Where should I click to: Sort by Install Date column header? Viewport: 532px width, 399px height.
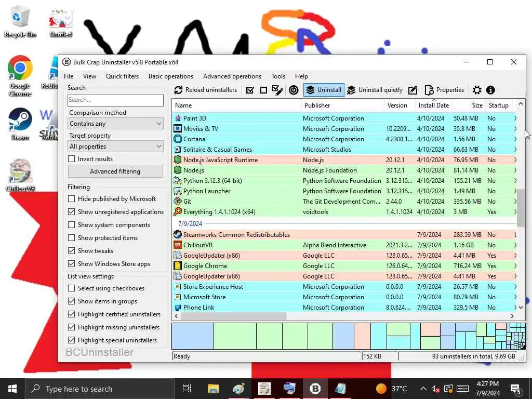434,105
